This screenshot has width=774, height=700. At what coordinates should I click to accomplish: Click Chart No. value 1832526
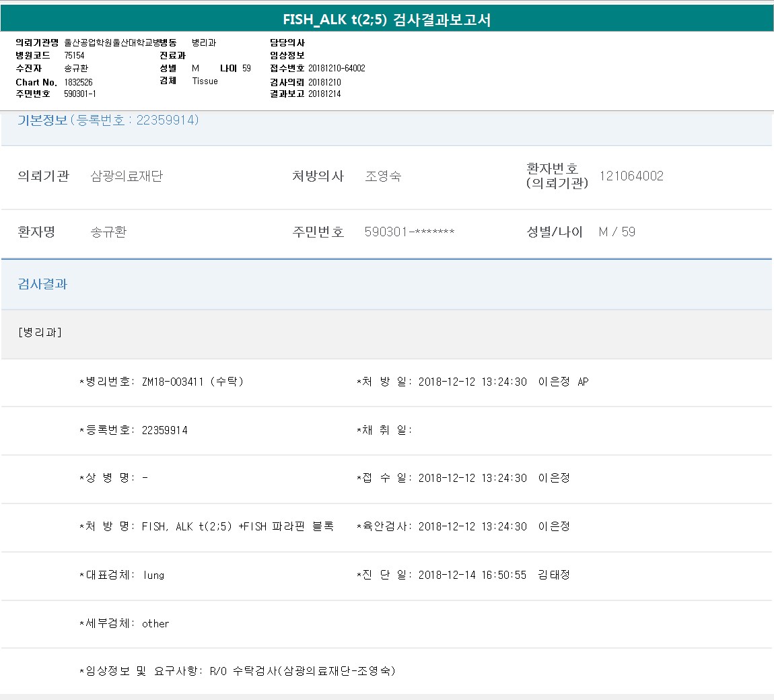[x=78, y=82]
